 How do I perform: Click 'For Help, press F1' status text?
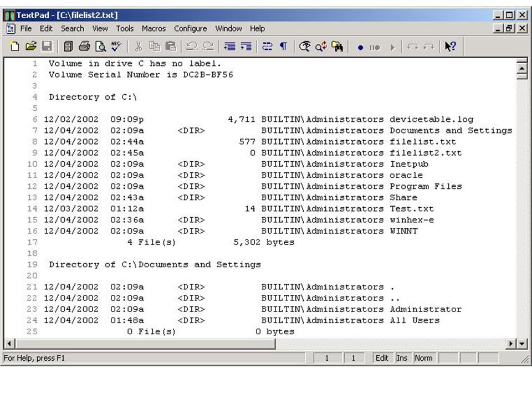[34, 358]
